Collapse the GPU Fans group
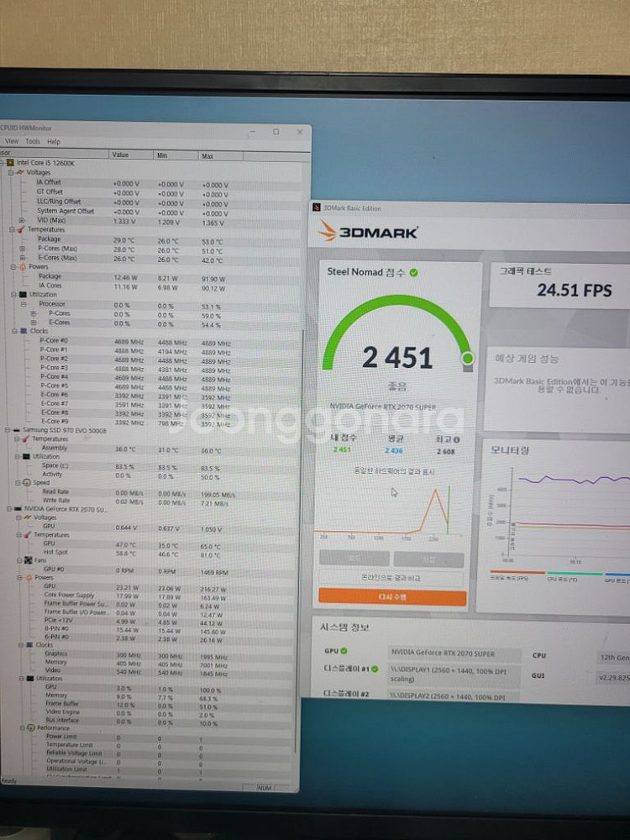630x840 pixels. point(18,559)
